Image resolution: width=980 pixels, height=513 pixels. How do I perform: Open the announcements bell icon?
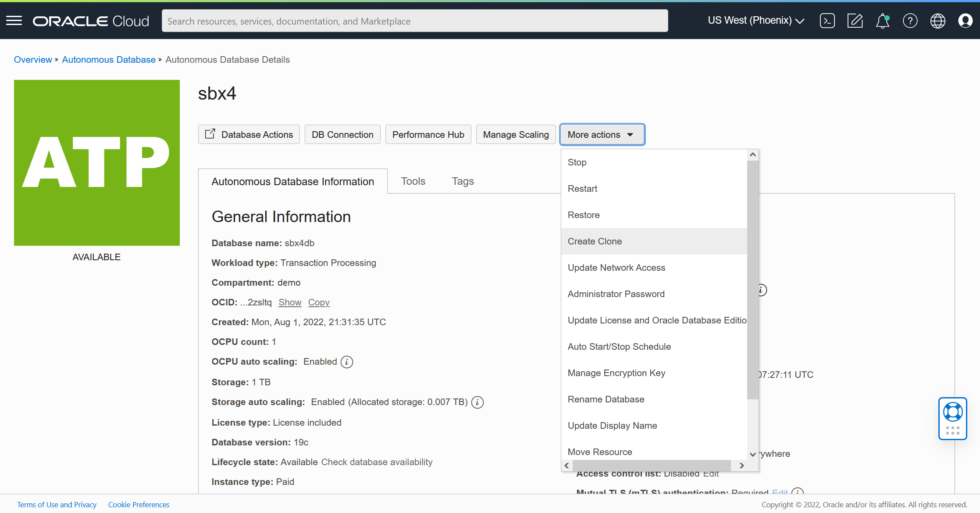pos(882,21)
